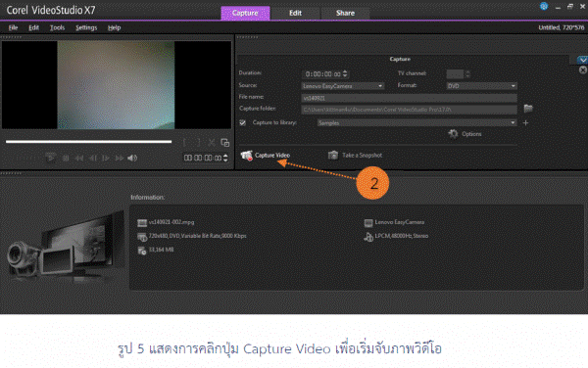Open the Settings menu
Screen dimensions: 588x368
coord(86,27)
